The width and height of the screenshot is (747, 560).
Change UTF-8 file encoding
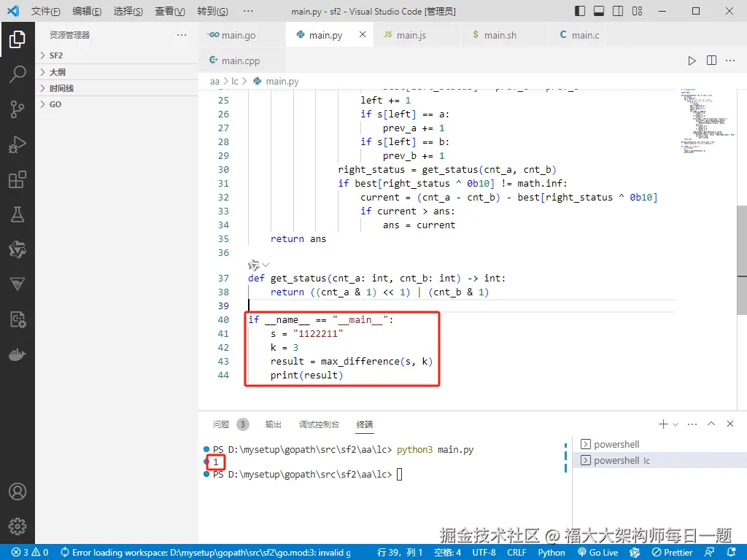click(484, 553)
